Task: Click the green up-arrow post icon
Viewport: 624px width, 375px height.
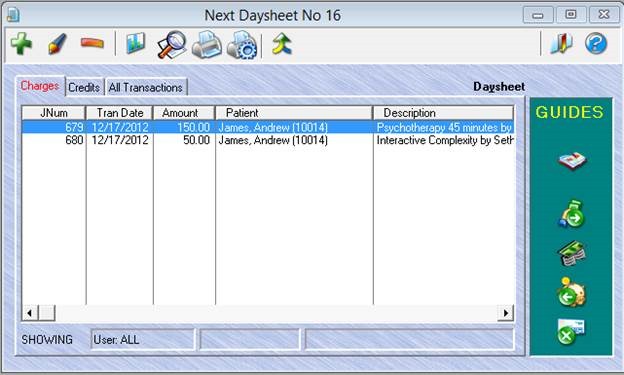Action: tap(282, 43)
